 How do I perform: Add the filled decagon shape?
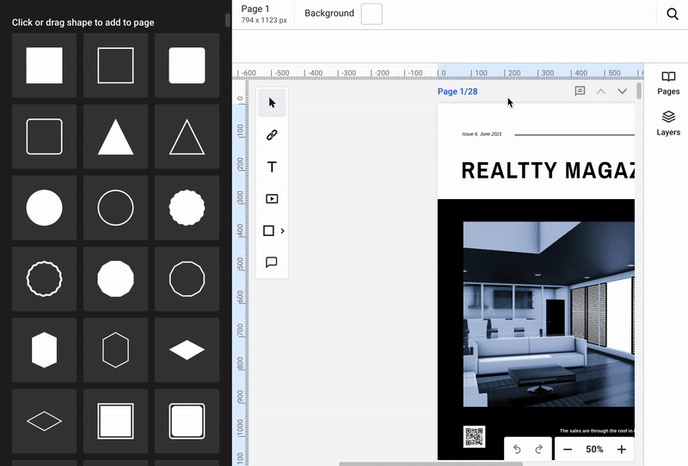115,279
